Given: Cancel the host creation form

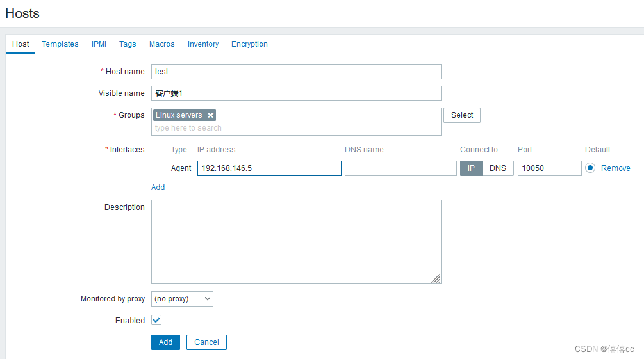Looking at the screenshot, I should (x=206, y=342).
